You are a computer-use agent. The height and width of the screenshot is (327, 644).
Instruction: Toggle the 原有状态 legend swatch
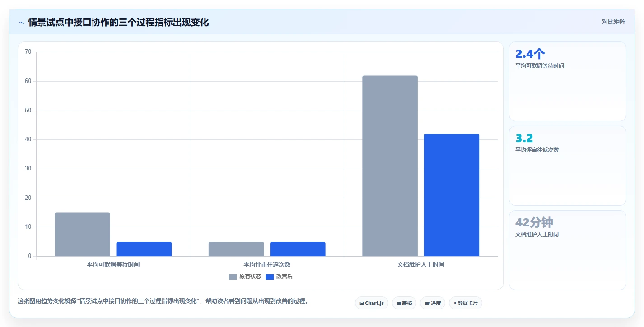(233, 276)
